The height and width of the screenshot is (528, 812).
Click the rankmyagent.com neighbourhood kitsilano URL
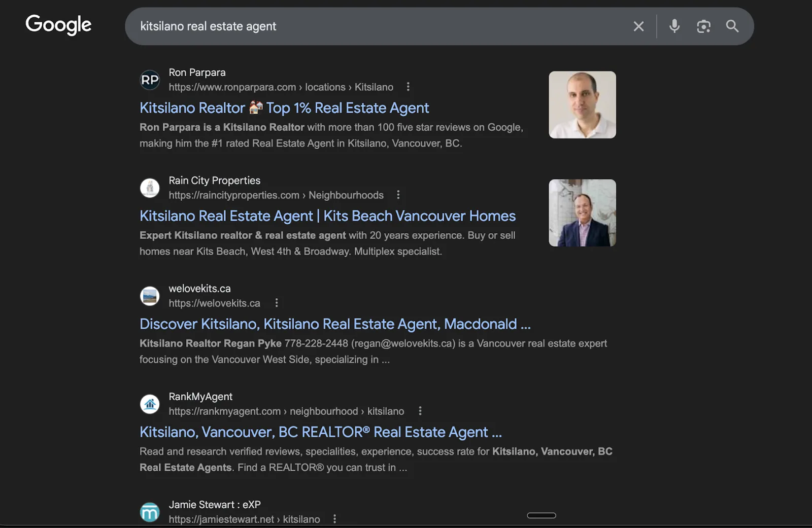pyautogui.click(x=286, y=411)
